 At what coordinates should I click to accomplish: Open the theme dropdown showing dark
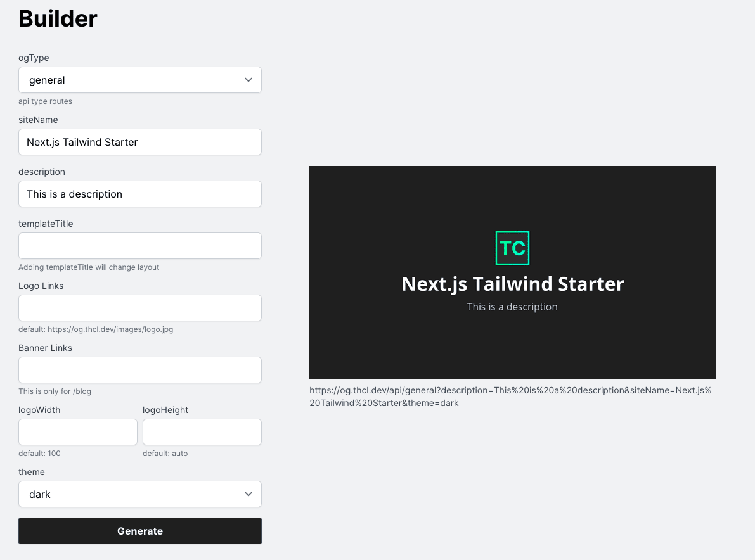coord(139,494)
